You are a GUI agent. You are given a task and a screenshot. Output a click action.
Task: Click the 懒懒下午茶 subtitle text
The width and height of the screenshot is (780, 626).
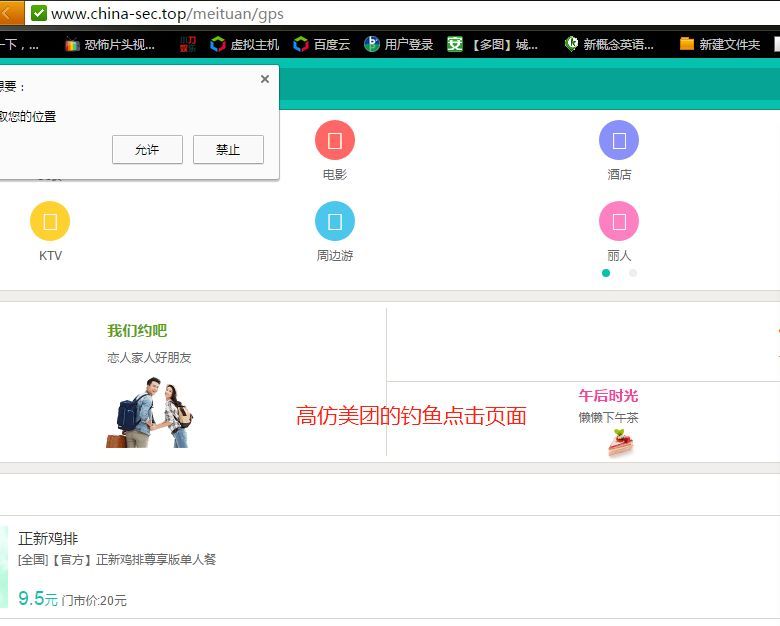608,418
